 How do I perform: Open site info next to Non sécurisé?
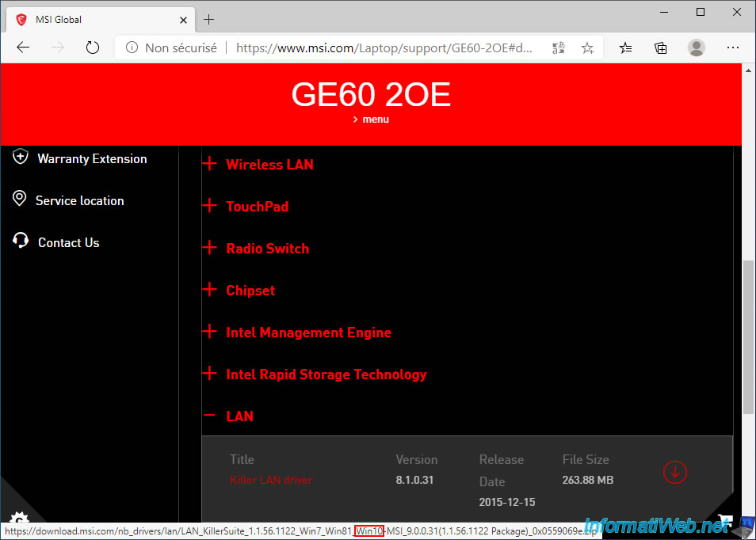pos(132,48)
